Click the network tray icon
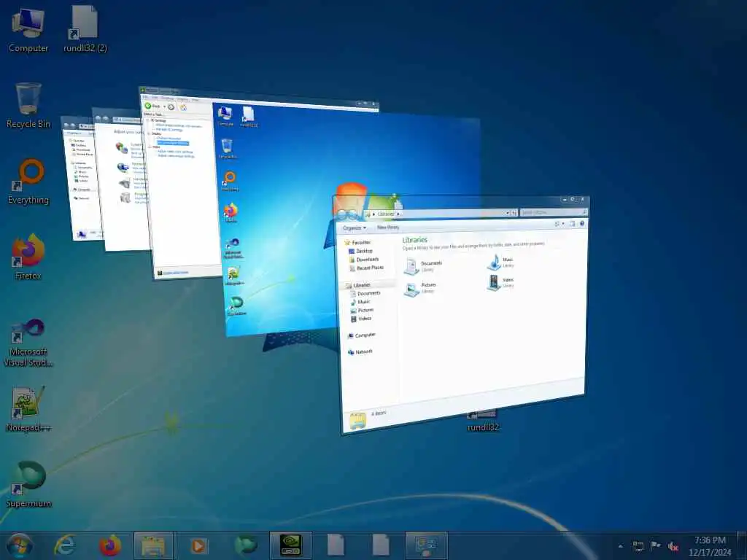Viewport: 747px width, 560px height. pyautogui.click(x=638, y=546)
